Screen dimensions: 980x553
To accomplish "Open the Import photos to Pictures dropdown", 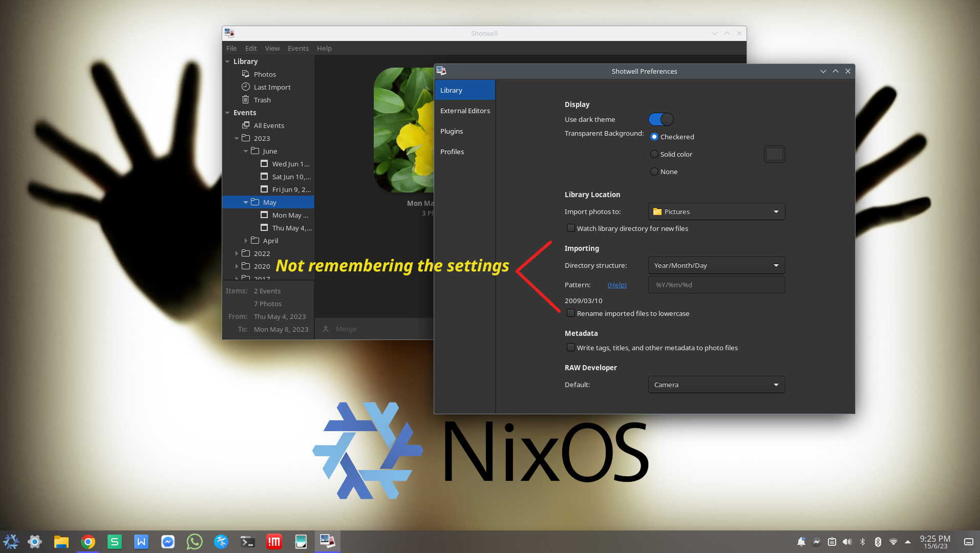I will [x=716, y=211].
